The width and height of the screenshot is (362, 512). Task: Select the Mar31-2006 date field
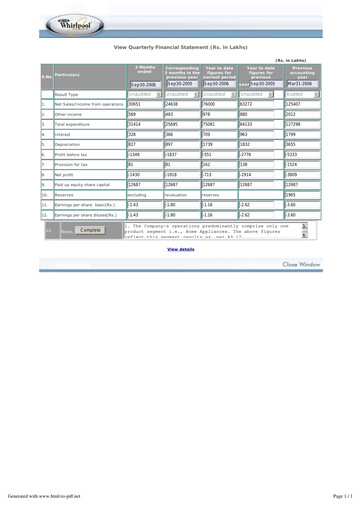[302, 84]
